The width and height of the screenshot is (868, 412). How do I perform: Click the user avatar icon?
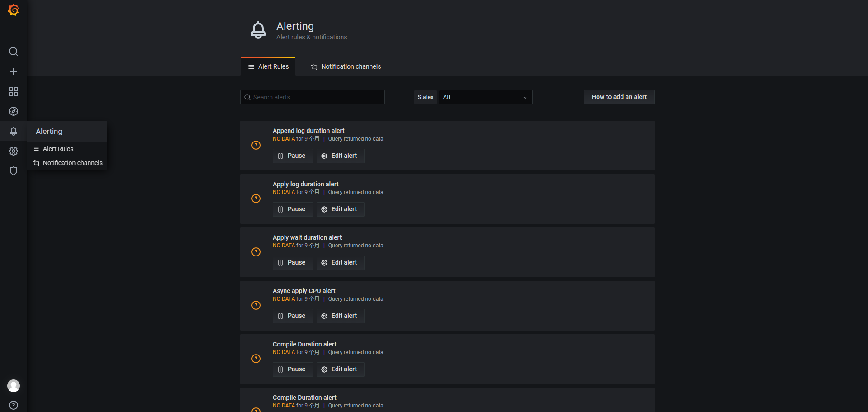(14, 386)
